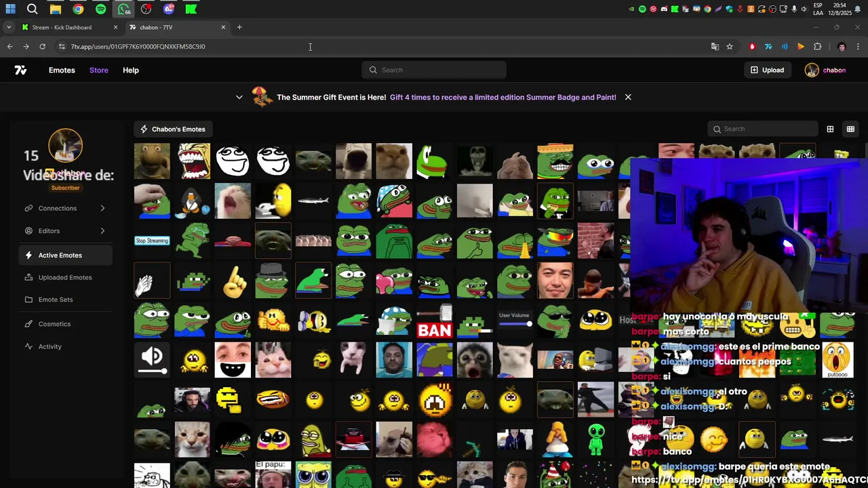Collapse the Summer Gift Event banner chevron

pyautogui.click(x=239, y=97)
